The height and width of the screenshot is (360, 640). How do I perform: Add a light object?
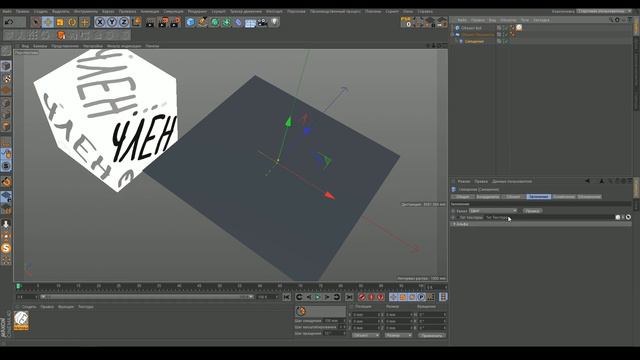pyautogui.click(x=274, y=22)
